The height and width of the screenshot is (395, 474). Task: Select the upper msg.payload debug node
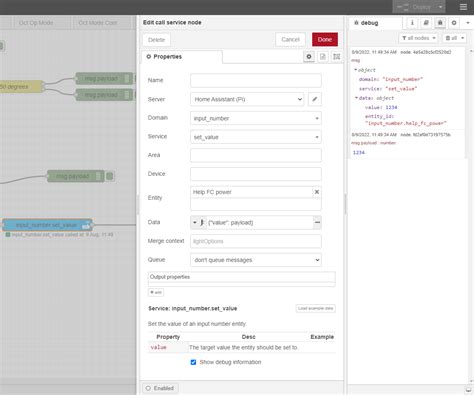click(101, 79)
